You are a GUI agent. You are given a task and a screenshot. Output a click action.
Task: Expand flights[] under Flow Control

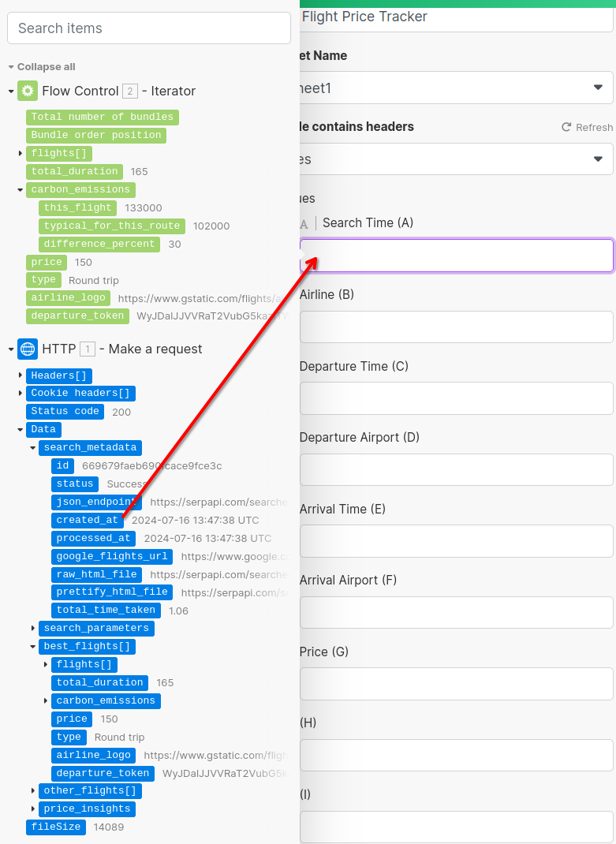pos(19,153)
